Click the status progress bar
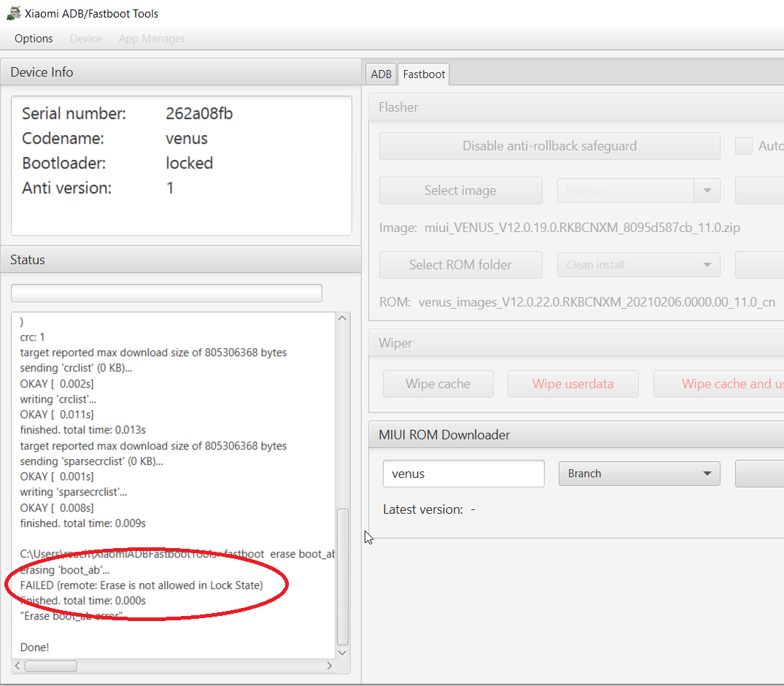 166,293
